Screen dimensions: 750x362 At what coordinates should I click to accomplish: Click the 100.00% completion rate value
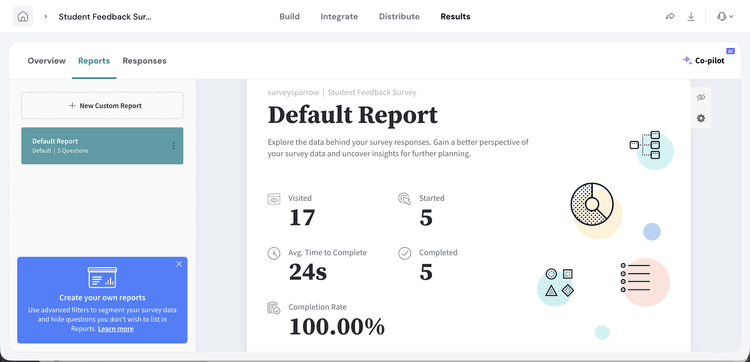click(x=337, y=327)
